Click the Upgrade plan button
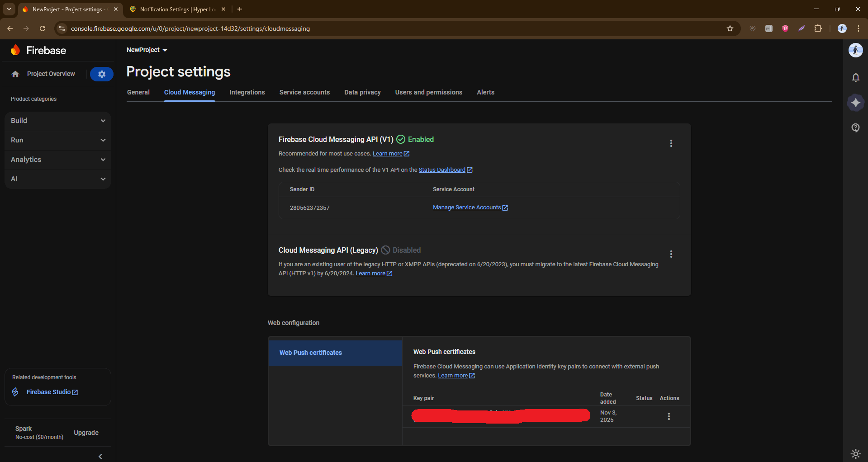 click(86, 433)
